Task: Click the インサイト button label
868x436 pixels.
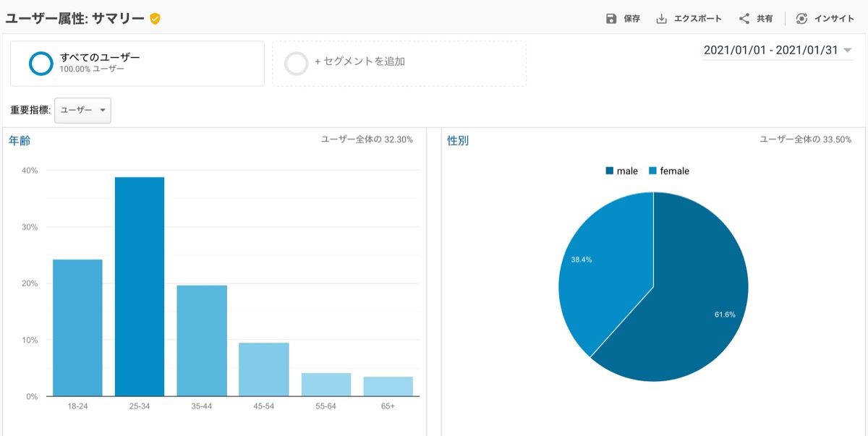Action: coord(834,19)
